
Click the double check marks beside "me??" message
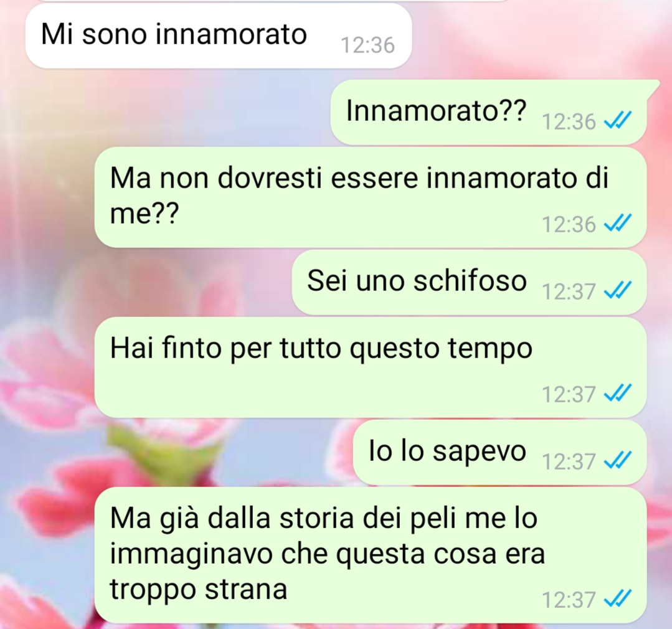(x=618, y=223)
